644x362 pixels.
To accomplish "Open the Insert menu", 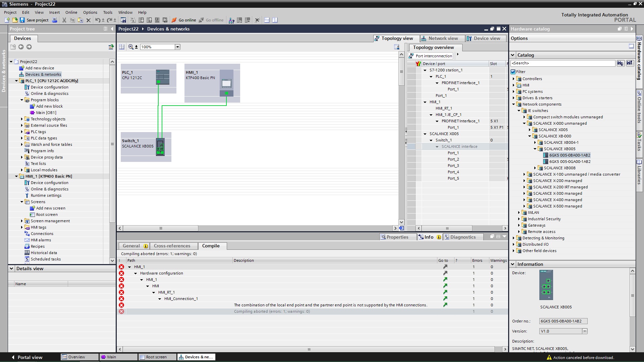I will point(54,12).
